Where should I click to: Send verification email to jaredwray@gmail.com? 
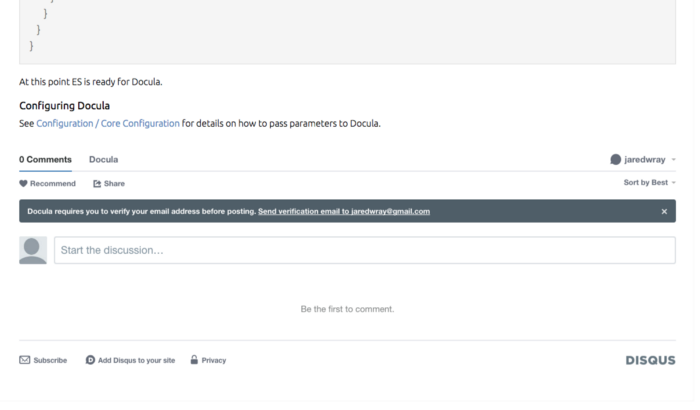pyautogui.click(x=343, y=212)
